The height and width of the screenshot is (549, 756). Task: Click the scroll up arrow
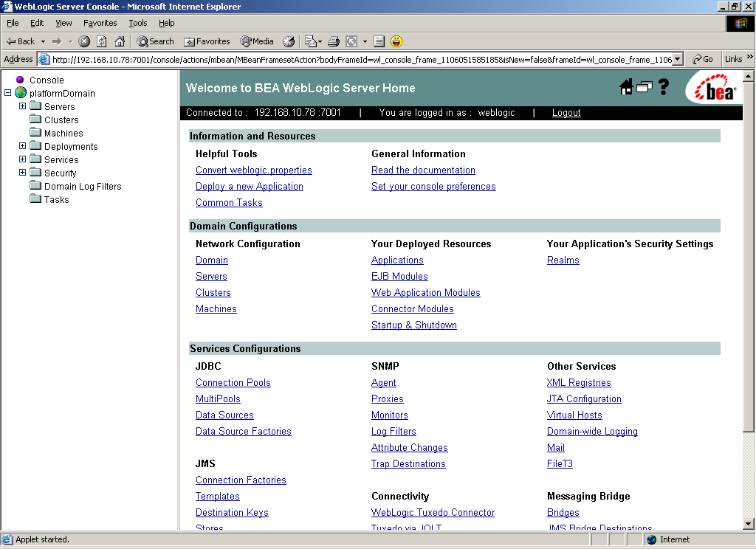(748, 76)
